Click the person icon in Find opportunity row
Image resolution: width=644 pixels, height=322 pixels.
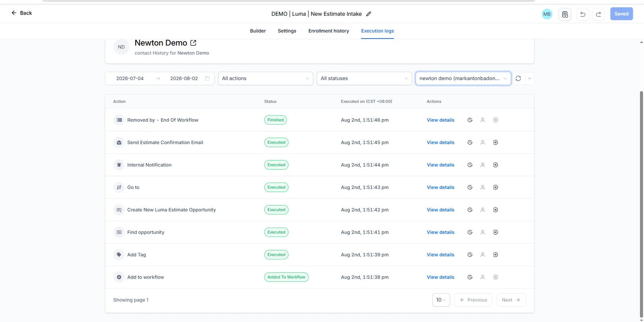click(x=483, y=232)
